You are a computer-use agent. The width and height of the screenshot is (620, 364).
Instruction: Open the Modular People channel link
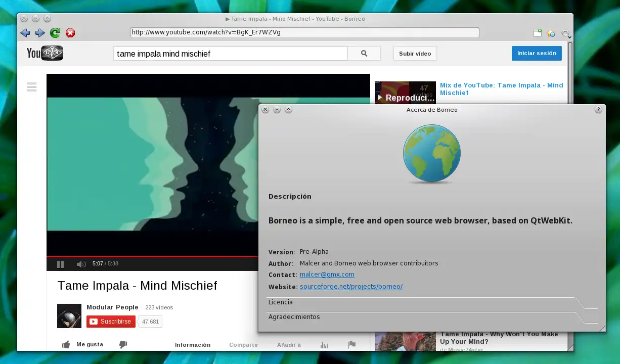pyautogui.click(x=112, y=307)
